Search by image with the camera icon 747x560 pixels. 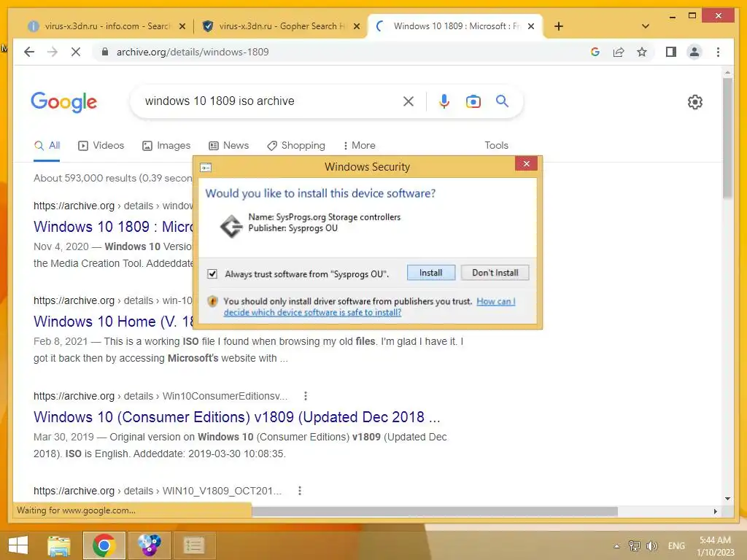pyautogui.click(x=473, y=101)
